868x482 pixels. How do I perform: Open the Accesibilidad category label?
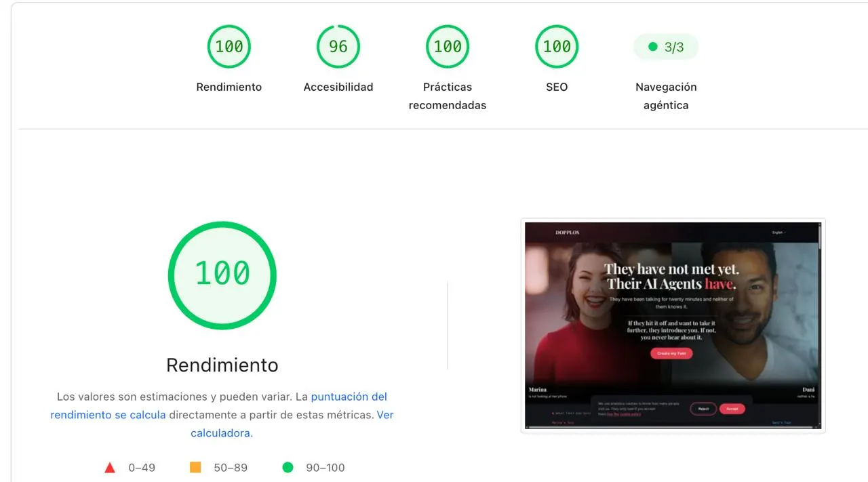pyautogui.click(x=338, y=87)
